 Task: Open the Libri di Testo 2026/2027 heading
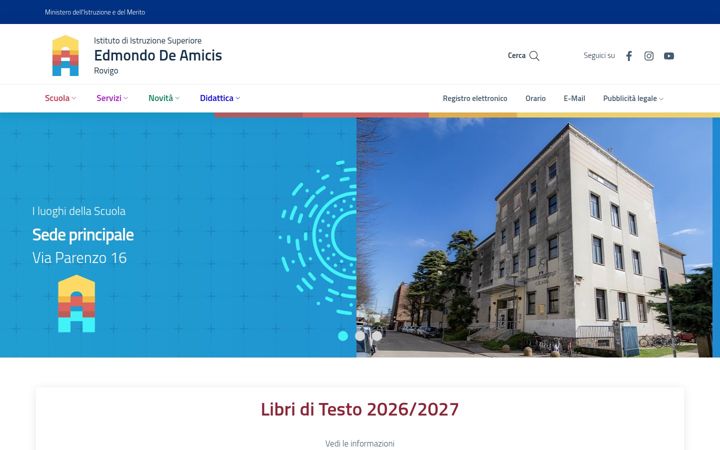[x=360, y=409]
